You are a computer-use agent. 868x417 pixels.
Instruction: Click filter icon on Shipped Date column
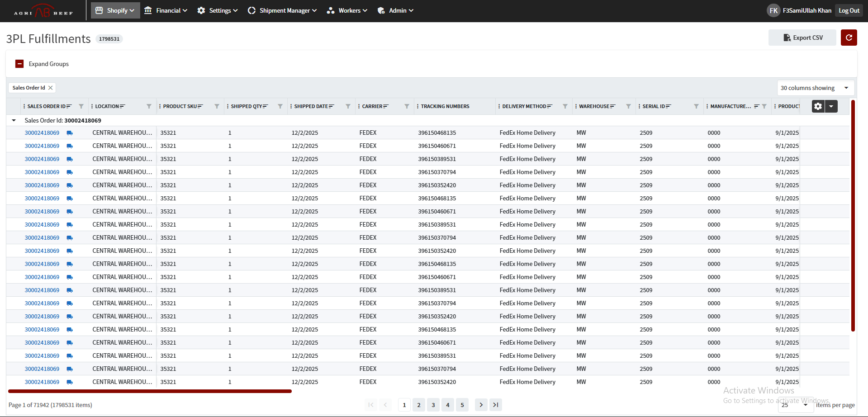coord(348,106)
